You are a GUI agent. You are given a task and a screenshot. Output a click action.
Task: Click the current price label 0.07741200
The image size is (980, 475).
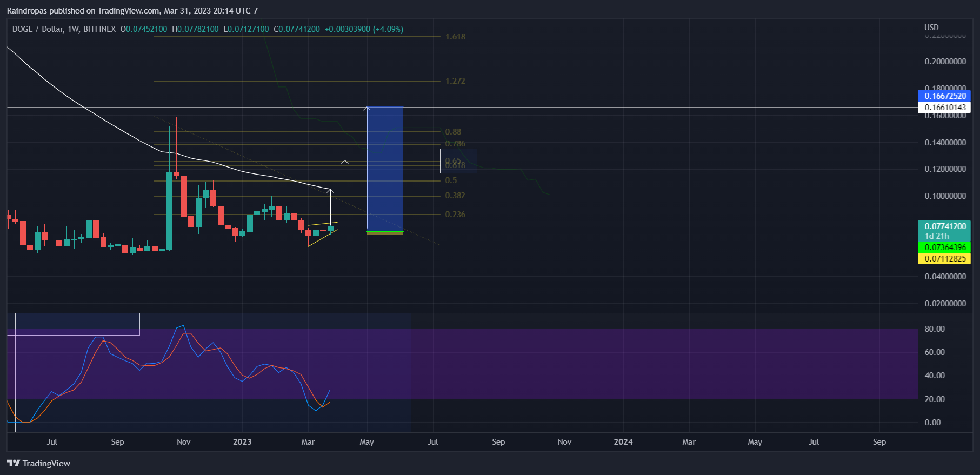(944, 226)
